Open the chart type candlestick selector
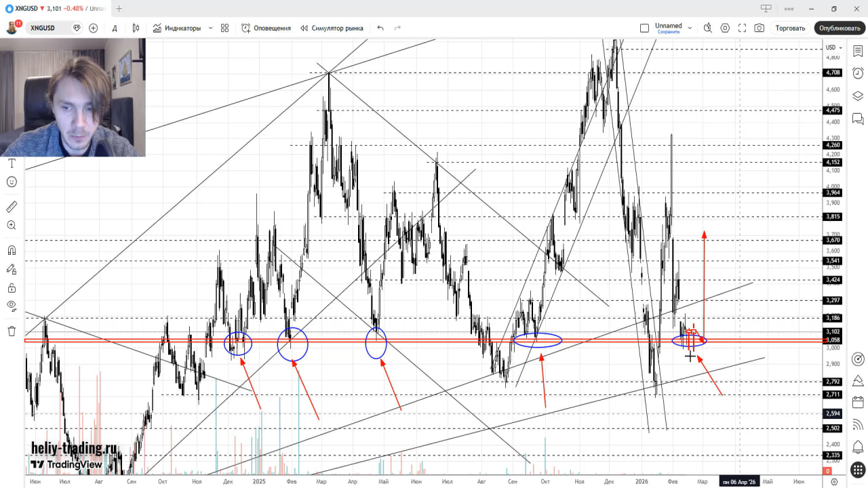868x488 pixels. [x=136, y=28]
